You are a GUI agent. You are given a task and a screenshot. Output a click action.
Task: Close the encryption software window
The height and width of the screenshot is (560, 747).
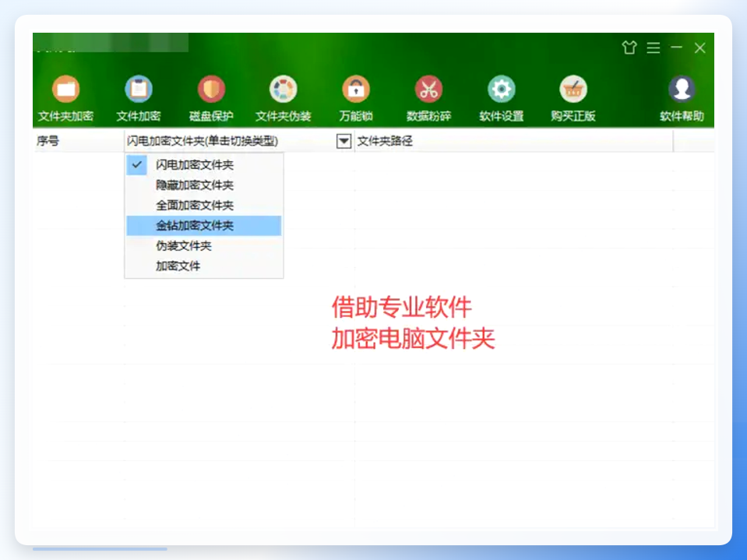coord(699,48)
